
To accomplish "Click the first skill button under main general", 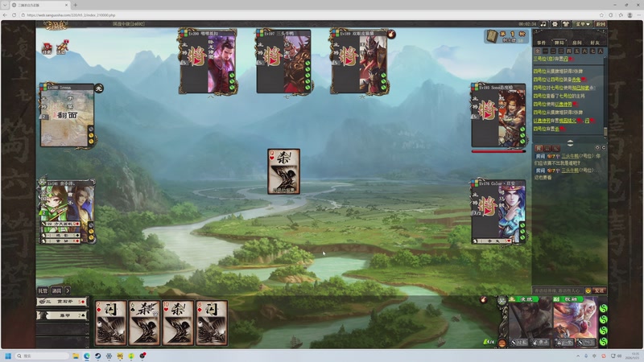I will tap(519, 343).
